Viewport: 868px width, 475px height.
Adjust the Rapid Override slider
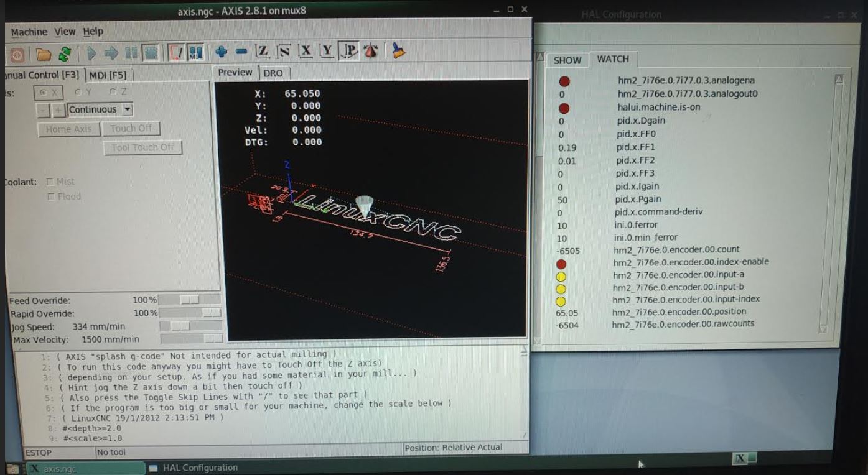(x=190, y=313)
